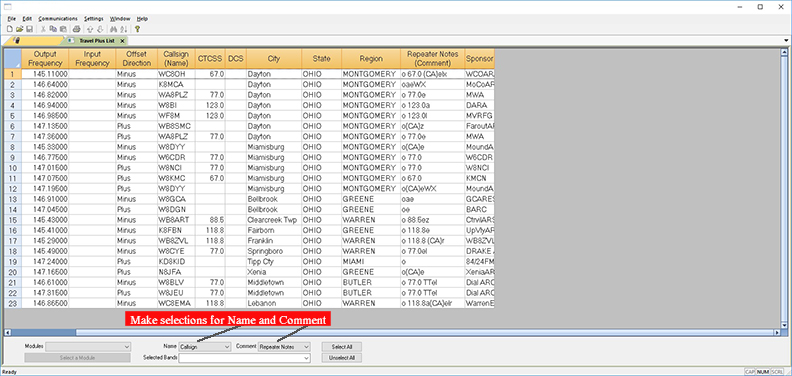Select row 1 header in the grid
Screen dimensions: 792x376
pyautogui.click(x=13, y=74)
